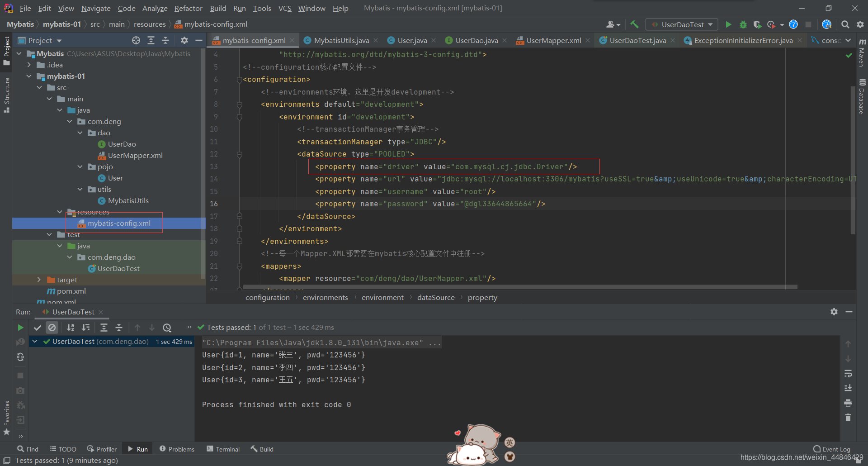The width and height of the screenshot is (868, 466).
Task: Toggle Show Passed tests checkmark
Action: (38, 327)
